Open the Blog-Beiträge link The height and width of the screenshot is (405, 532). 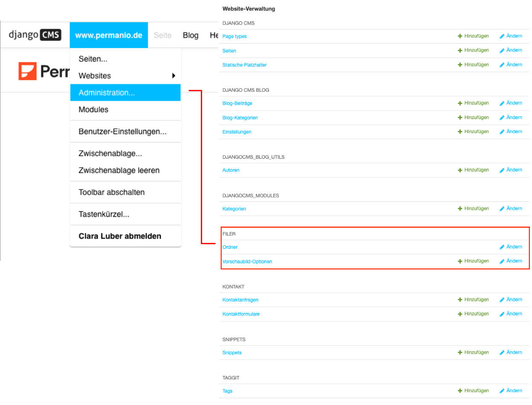pyautogui.click(x=238, y=103)
